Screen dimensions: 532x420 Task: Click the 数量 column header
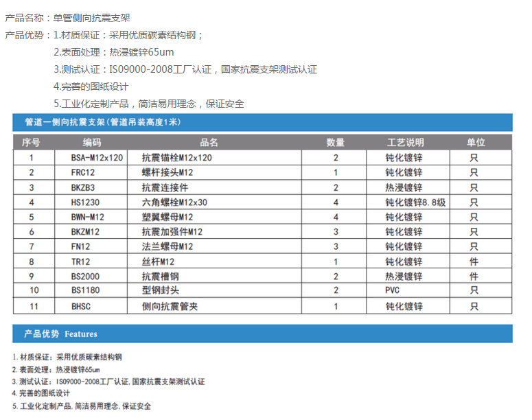pyautogui.click(x=335, y=143)
